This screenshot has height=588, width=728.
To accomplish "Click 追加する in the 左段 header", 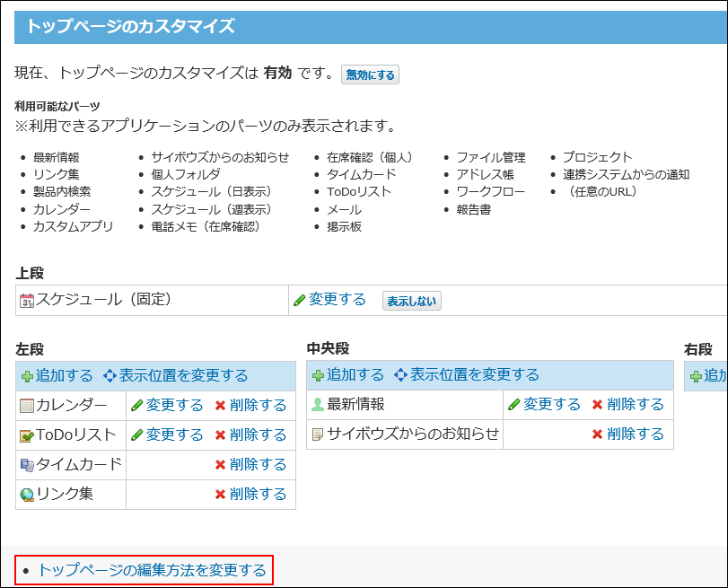I will tap(64, 375).
